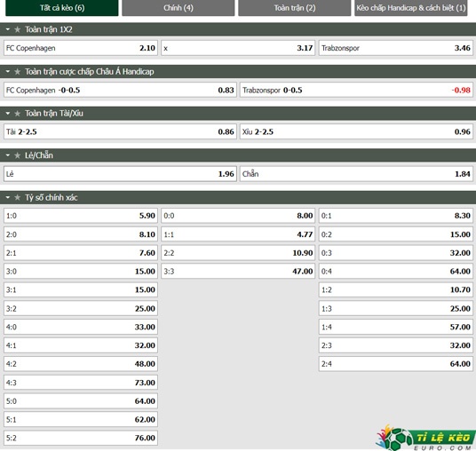This screenshot has height=451, width=476.
Task: Choose score 5:1 at 62.00
Action: pyautogui.click(x=81, y=420)
